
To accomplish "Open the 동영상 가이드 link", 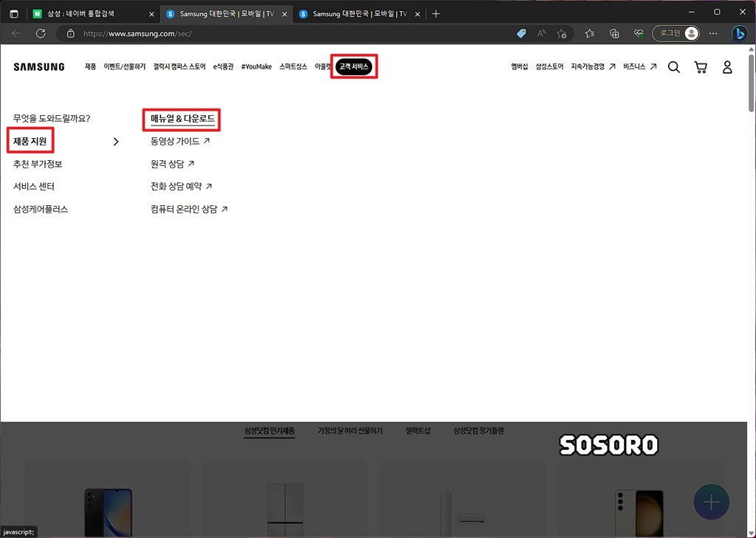I will pyautogui.click(x=180, y=141).
